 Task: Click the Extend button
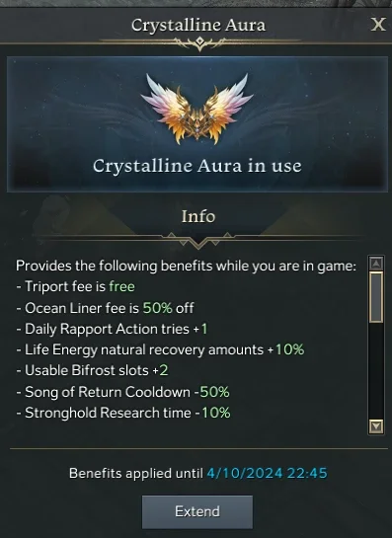click(197, 511)
